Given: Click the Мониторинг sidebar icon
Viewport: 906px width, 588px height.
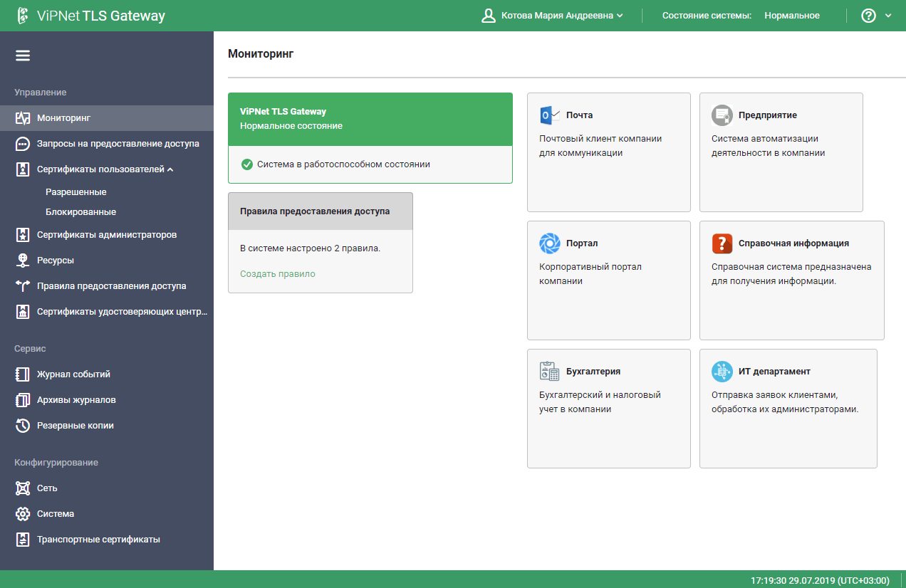Looking at the screenshot, I should 23,118.
